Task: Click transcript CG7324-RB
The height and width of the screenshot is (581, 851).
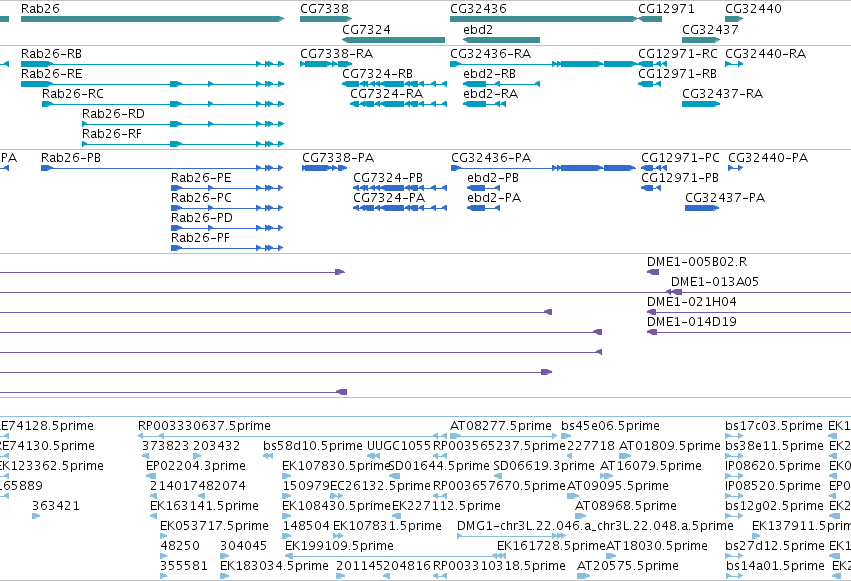Action: coord(395,84)
